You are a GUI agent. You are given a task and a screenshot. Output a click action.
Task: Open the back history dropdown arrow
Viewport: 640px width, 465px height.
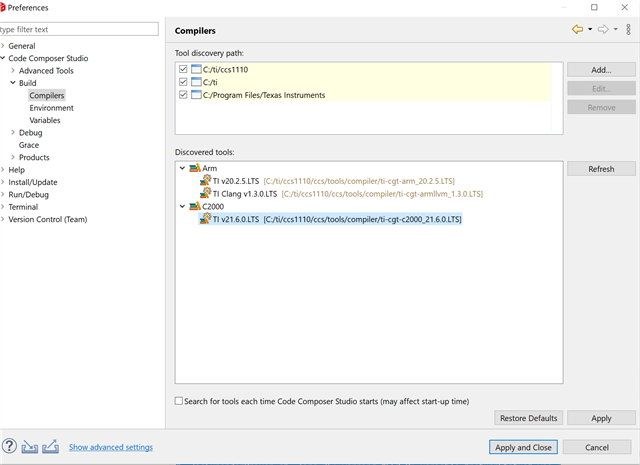coord(590,29)
